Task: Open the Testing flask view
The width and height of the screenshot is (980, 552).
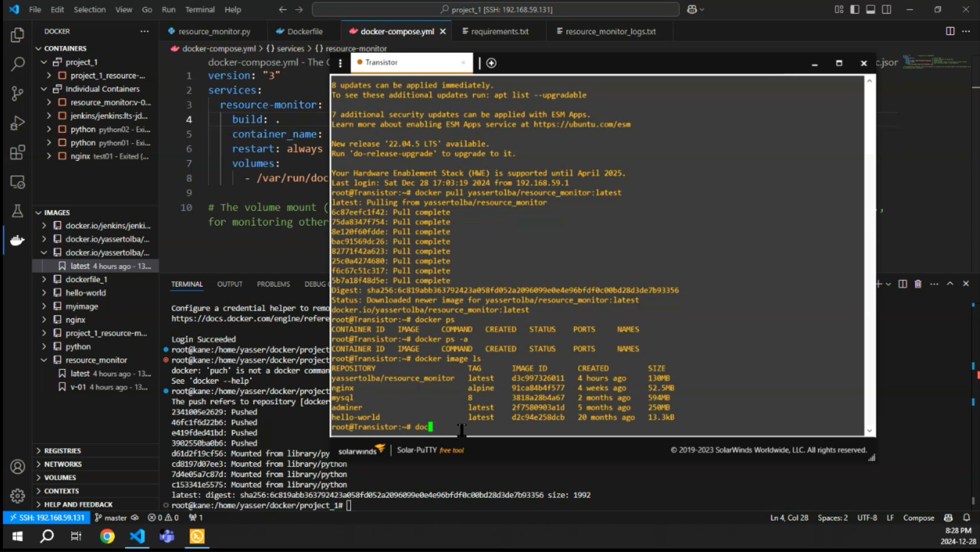Action: click(17, 211)
